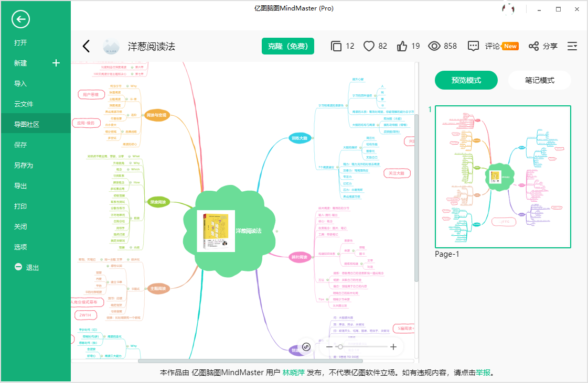The width and height of the screenshot is (588, 383).
Task: Click the share icon
Action: [533, 46]
